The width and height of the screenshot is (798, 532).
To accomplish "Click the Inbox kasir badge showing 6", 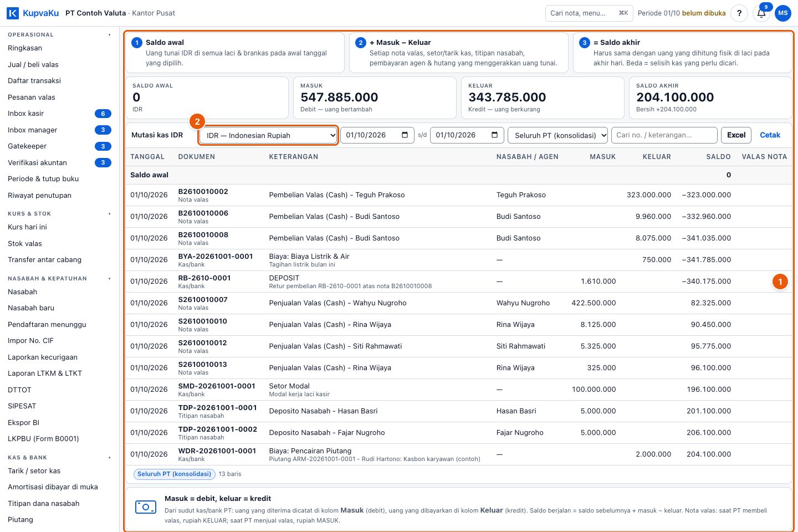I will pos(103,114).
